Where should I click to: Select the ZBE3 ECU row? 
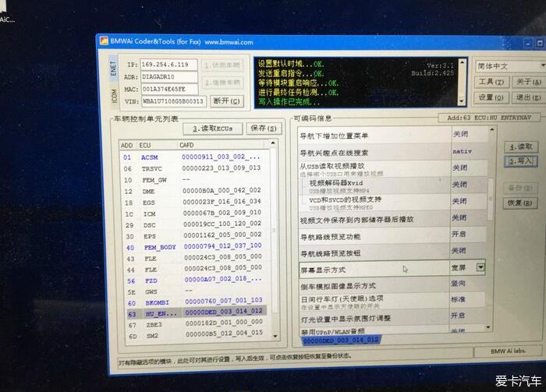198,324
